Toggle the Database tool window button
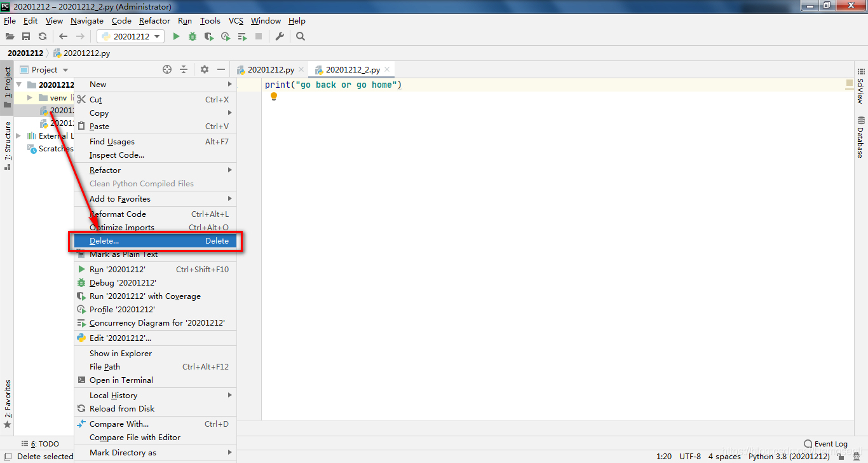Image resolution: width=868 pixels, height=463 pixels. coord(861,137)
